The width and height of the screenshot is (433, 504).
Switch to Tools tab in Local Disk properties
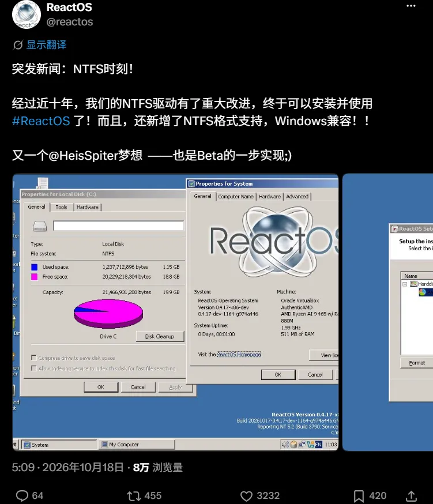(x=61, y=208)
